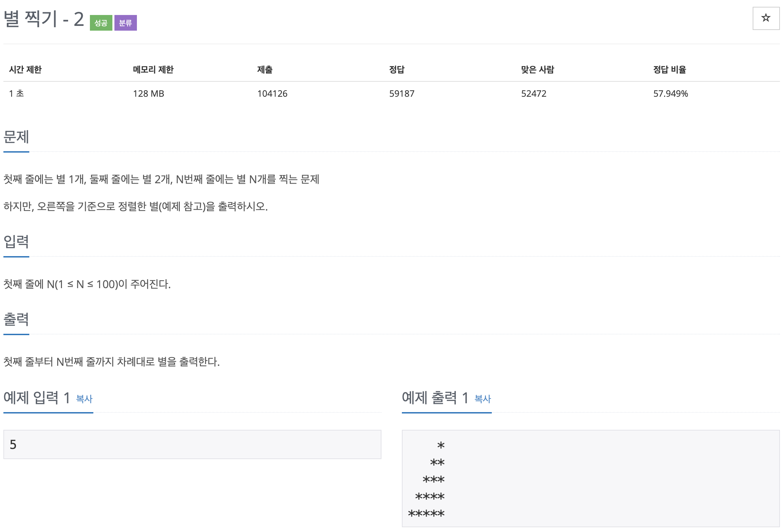Click the 시간 제한 column header
Viewport: 784px width, 532px height.
(x=25, y=69)
